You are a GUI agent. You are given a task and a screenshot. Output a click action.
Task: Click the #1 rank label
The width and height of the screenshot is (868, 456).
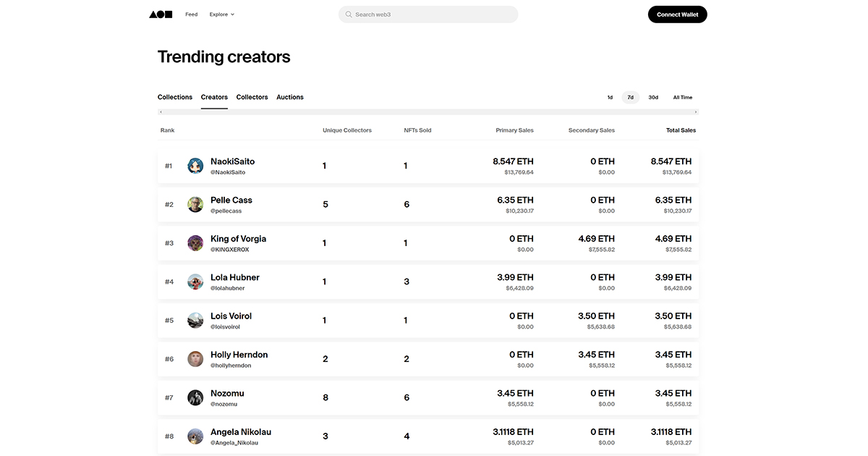(169, 166)
